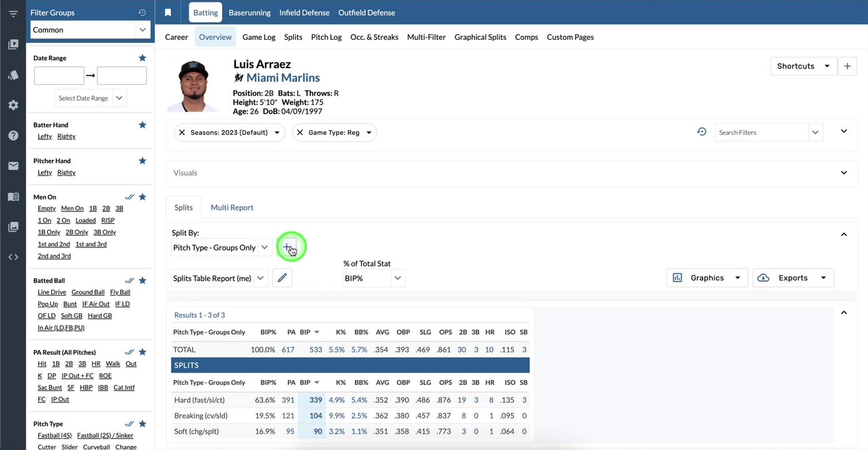This screenshot has width=868, height=450.
Task: Remove the Game Type: Reg filter with its X
Action: (x=300, y=132)
